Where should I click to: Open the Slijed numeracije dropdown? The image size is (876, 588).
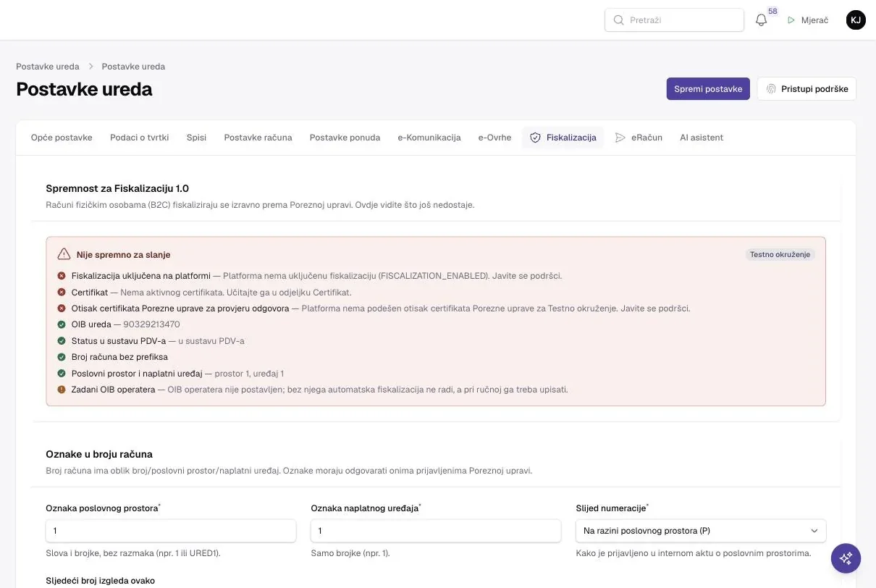pyautogui.click(x=701, y=531)
